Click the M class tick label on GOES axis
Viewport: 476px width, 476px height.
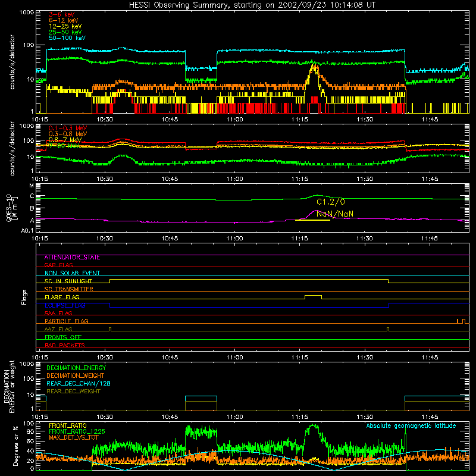point(32,186)
